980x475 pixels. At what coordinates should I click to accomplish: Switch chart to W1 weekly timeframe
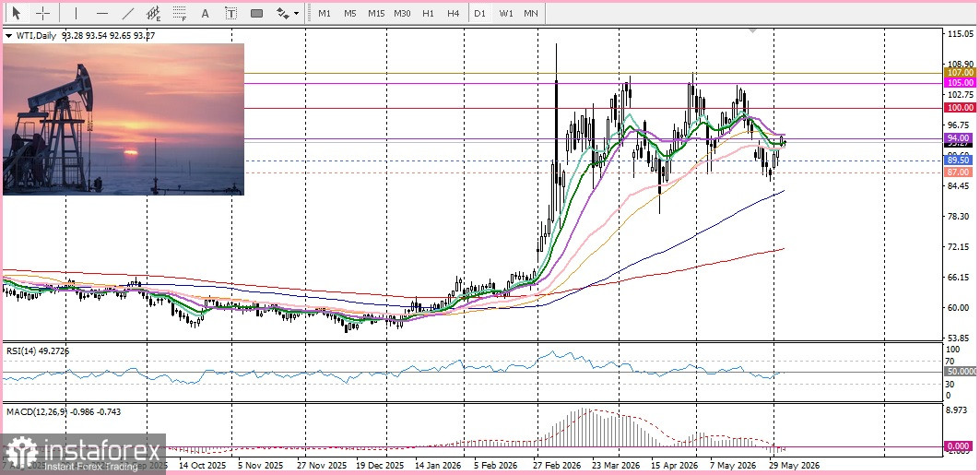(505, 13)
